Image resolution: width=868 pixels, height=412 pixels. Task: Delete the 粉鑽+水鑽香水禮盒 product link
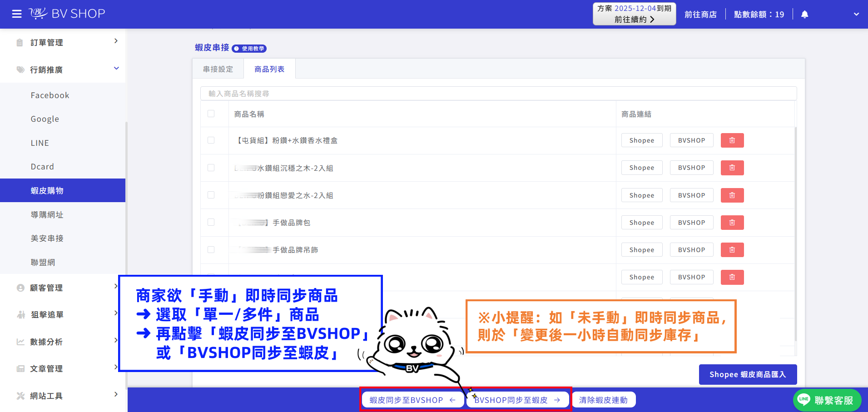(x=732, y=140)
